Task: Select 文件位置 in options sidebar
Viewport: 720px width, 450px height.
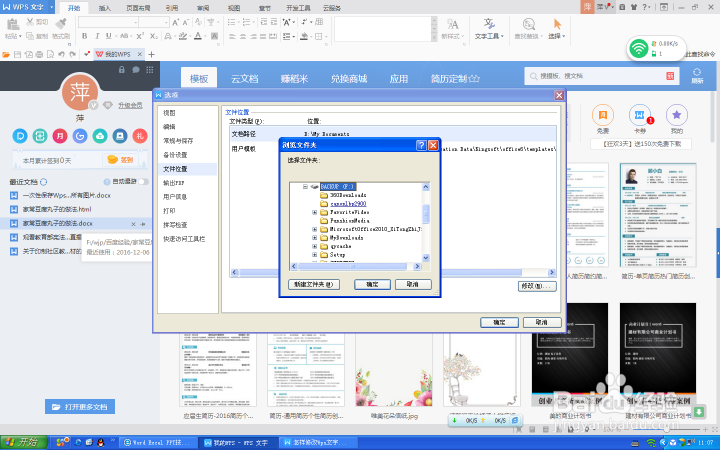Action: (x=187, y=169)
